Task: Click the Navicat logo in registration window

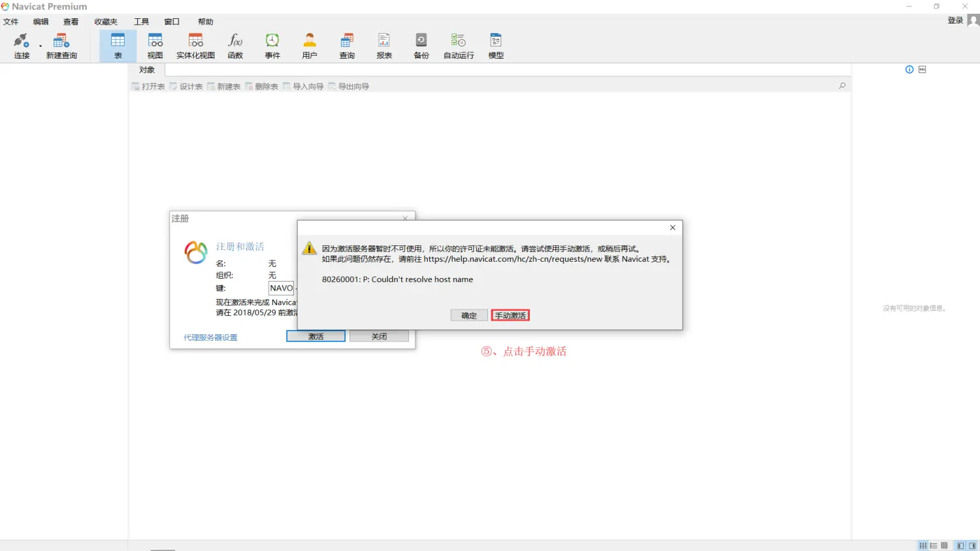Action: pos(196,252)
